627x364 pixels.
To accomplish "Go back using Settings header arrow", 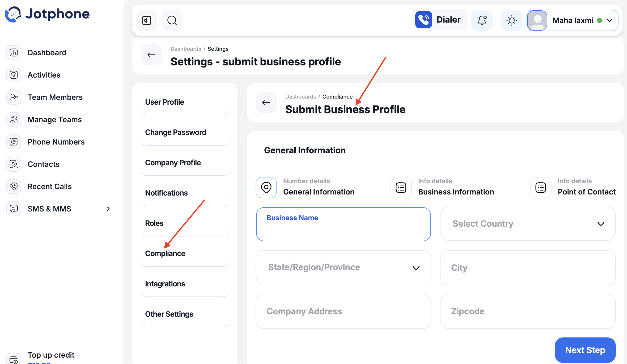I will [x=151, y=55].
